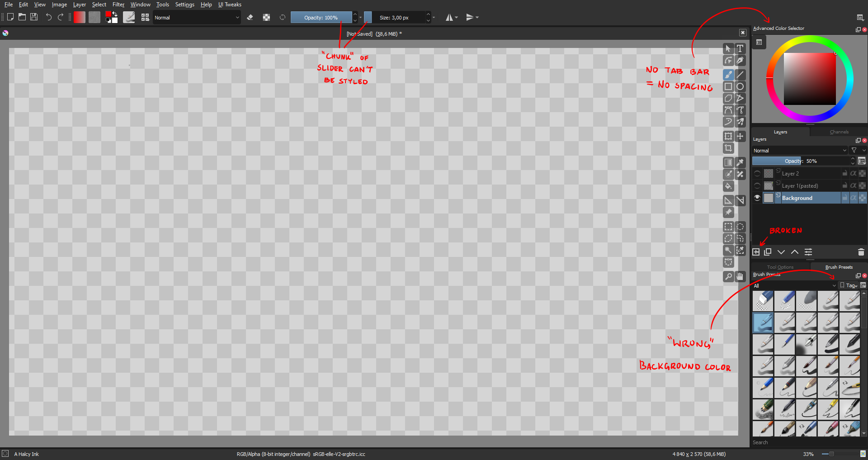
Task: Open the UI Tweaks menu
Action: [x=230, y=5]
